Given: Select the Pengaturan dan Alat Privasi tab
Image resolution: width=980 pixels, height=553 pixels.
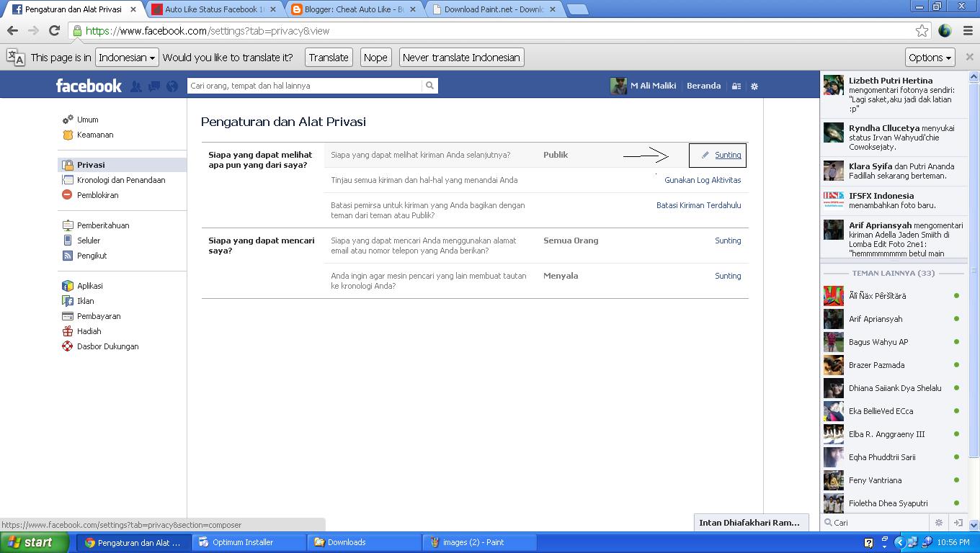Looking at the screenshot, I should point(72,9).
